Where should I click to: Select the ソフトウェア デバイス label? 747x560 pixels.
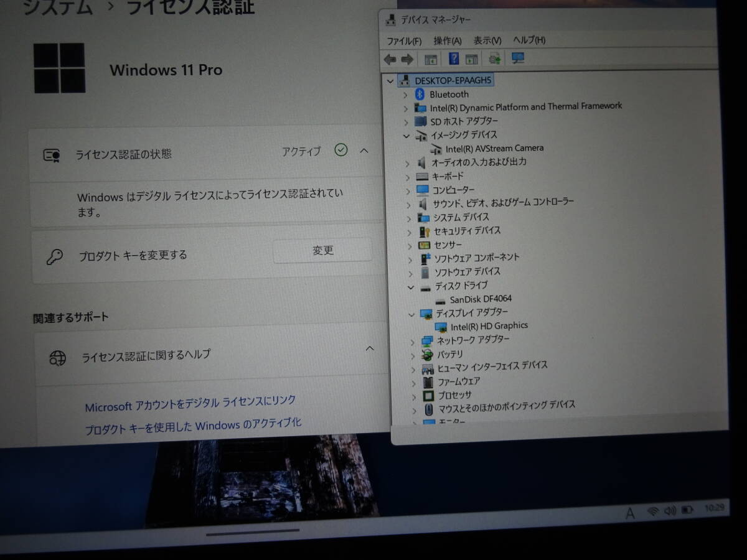[467, 272]
